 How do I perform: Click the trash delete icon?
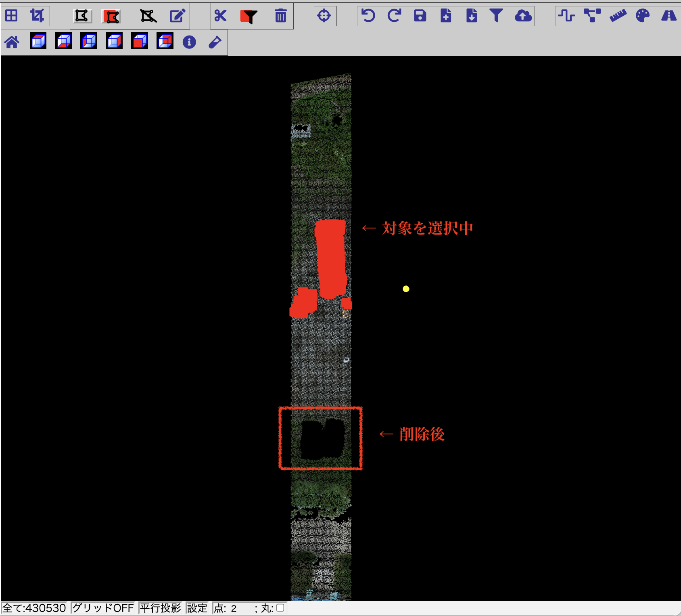(x=280, y=16)
